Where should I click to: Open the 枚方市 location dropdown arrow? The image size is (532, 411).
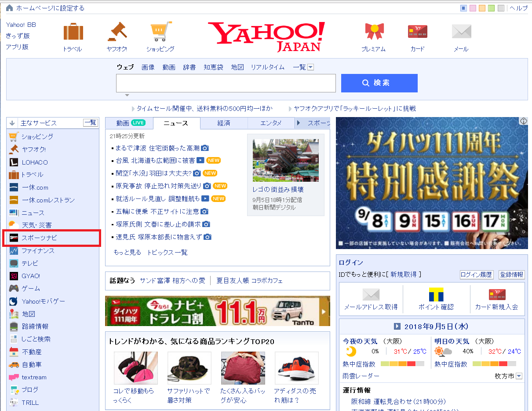pos(519,376)
